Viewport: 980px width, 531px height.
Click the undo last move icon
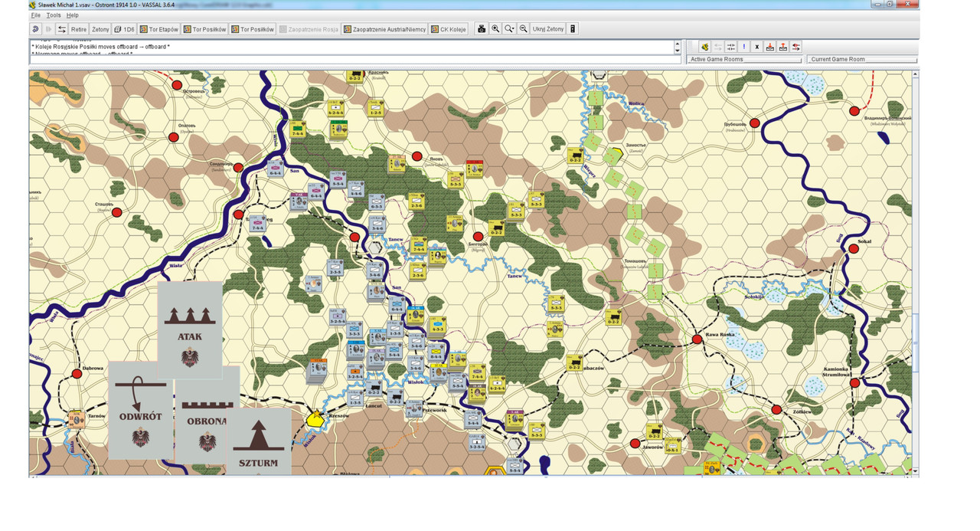[x=35, y=29]
